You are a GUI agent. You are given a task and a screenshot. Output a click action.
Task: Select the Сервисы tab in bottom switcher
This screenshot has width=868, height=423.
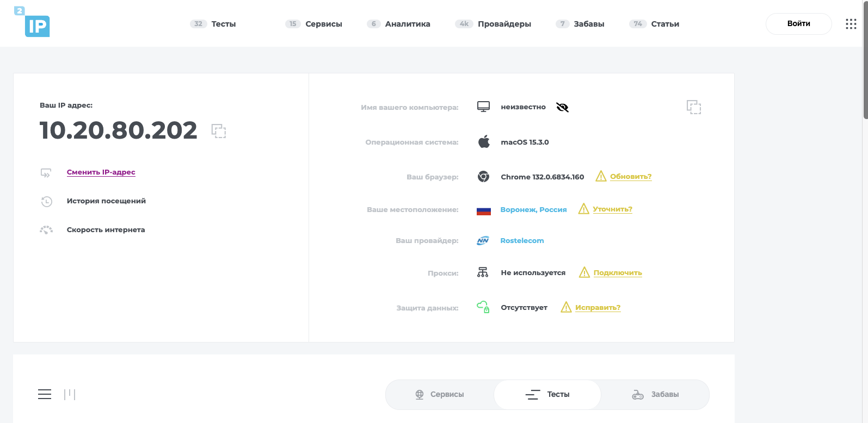pyautogui.click(x=440, y=395)
